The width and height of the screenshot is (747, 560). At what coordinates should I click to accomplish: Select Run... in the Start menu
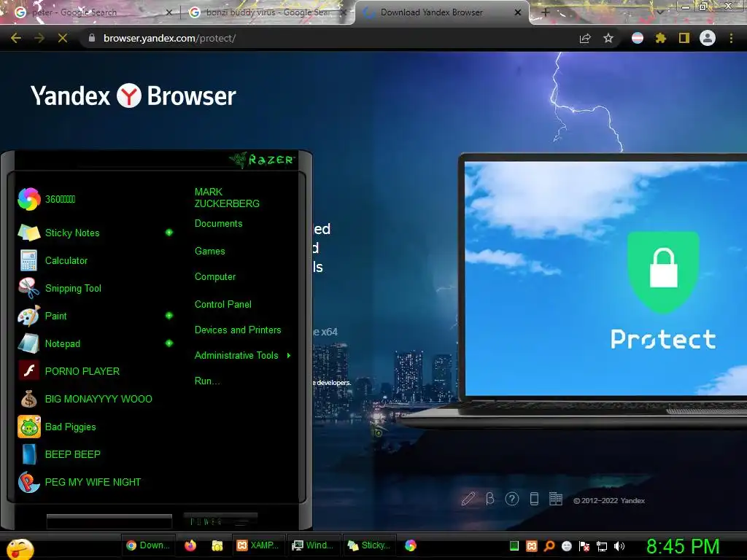coord(206,381)
